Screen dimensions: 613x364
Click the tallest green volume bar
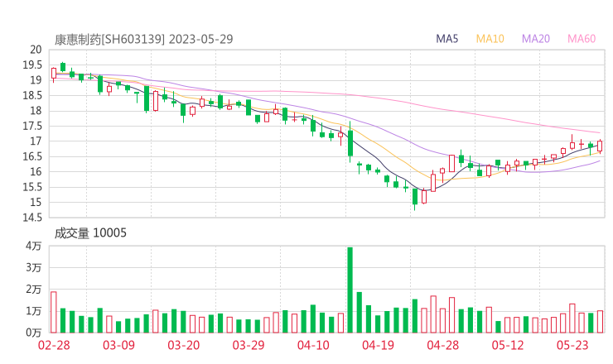[x=350, y=290]
